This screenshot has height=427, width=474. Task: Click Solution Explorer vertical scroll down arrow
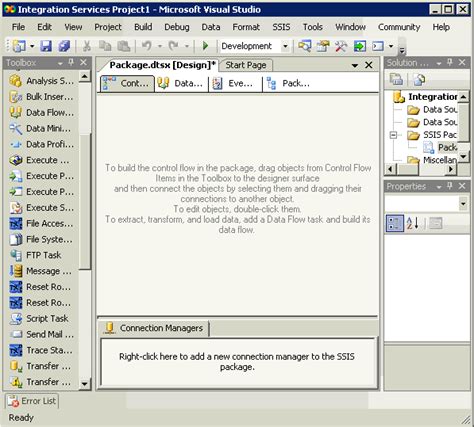tap(463, 156)
